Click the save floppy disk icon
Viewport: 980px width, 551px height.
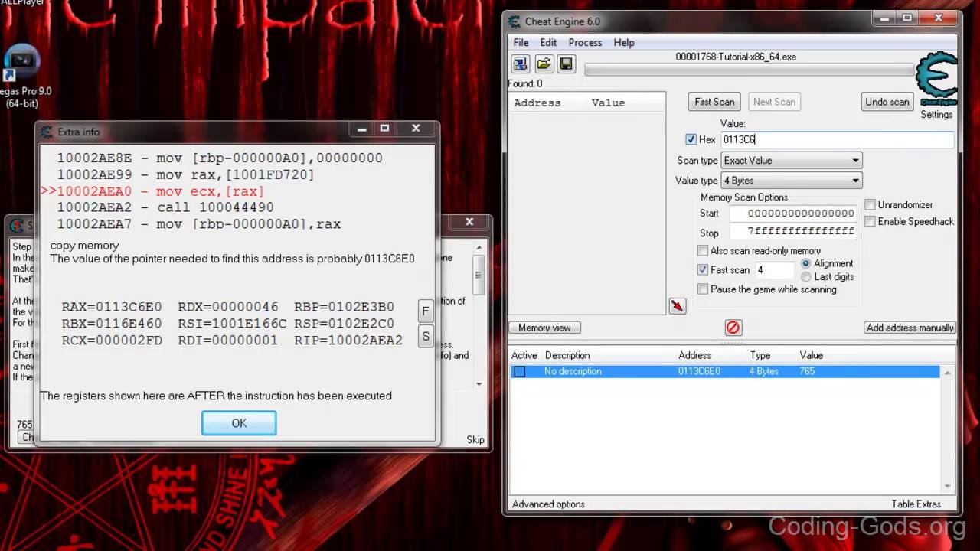coord(566,64)
